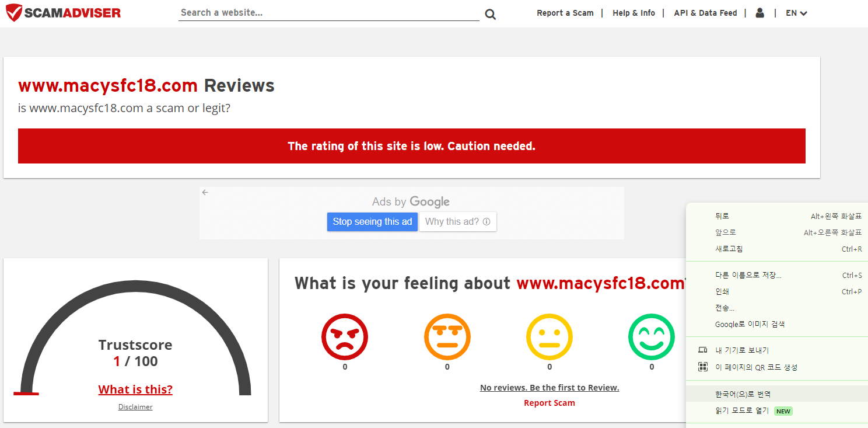Open Help & Info menu
The width and height of the screenshot is (868, 428).
point(633,13)
